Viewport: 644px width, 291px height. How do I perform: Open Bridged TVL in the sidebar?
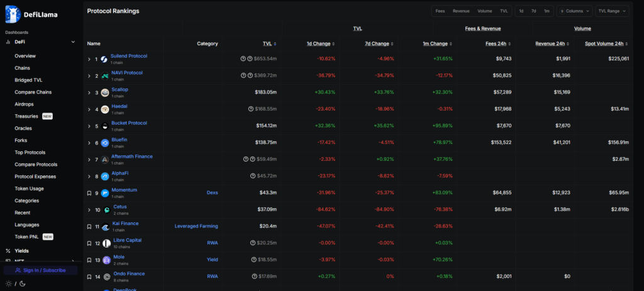click(x=28, y=80)
